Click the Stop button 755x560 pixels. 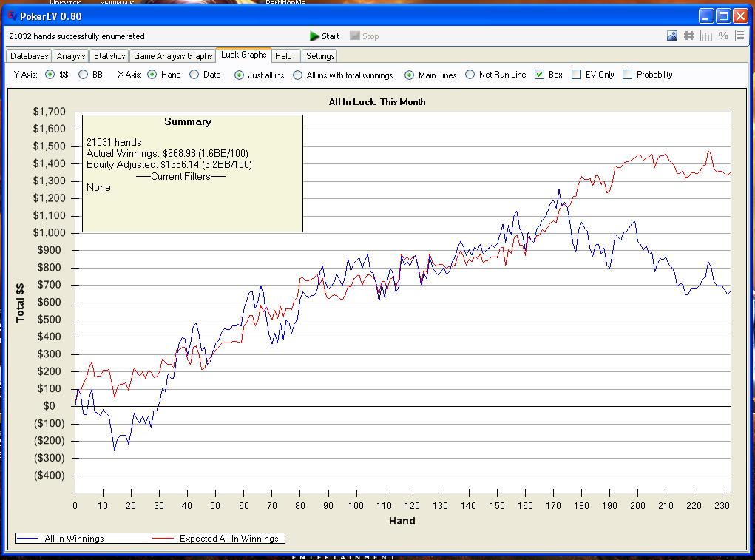(x=364, y=36)
